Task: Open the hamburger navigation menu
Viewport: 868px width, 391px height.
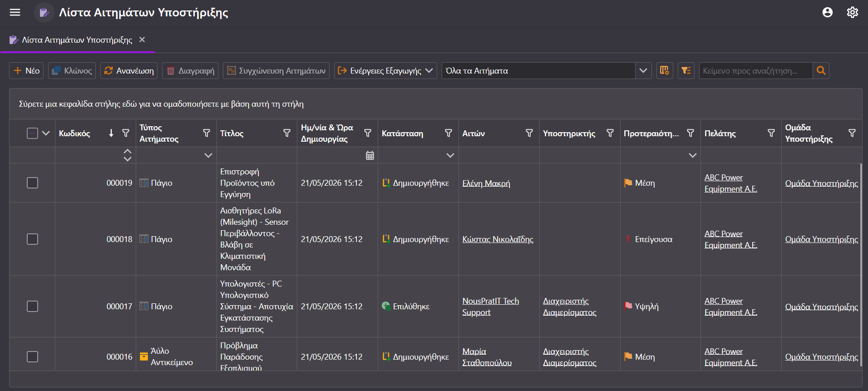Action: coord(15,12)
